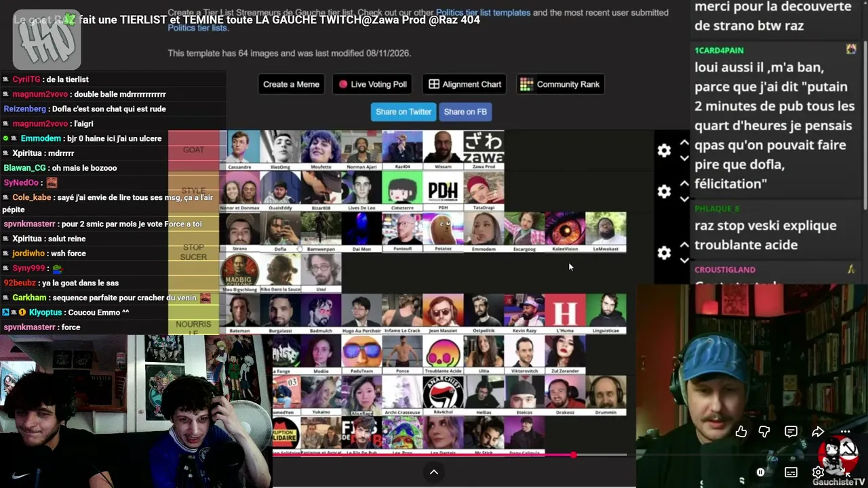Open the STOP SUCER tier settings gear
The image size is (868, 488).
(665, 253)
